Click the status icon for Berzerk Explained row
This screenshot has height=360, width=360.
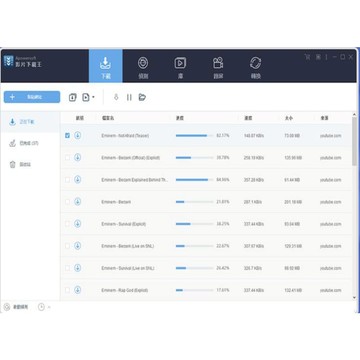pos(78,179)
